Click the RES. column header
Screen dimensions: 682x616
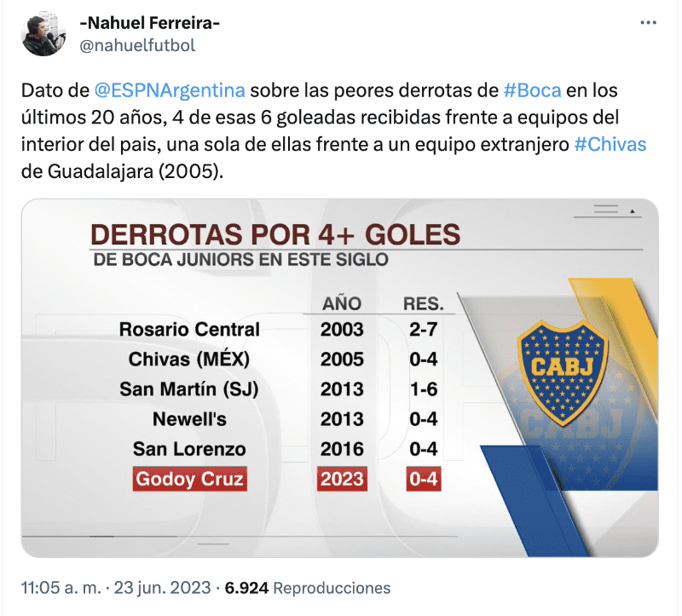(x=423, y=303)
